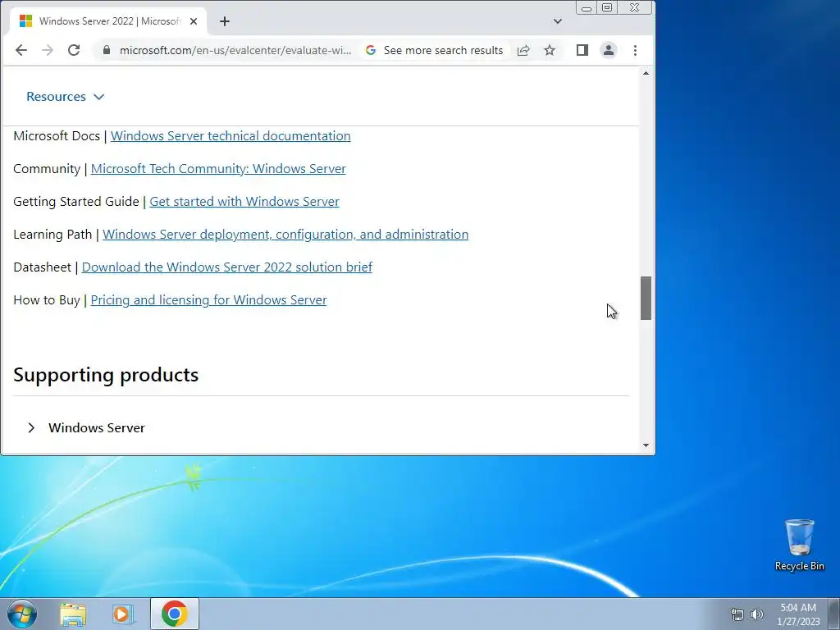Bookmark this tab with the star icon
Image resolution: width=840 pixels, height=630 pixels.
coord(550,50)
